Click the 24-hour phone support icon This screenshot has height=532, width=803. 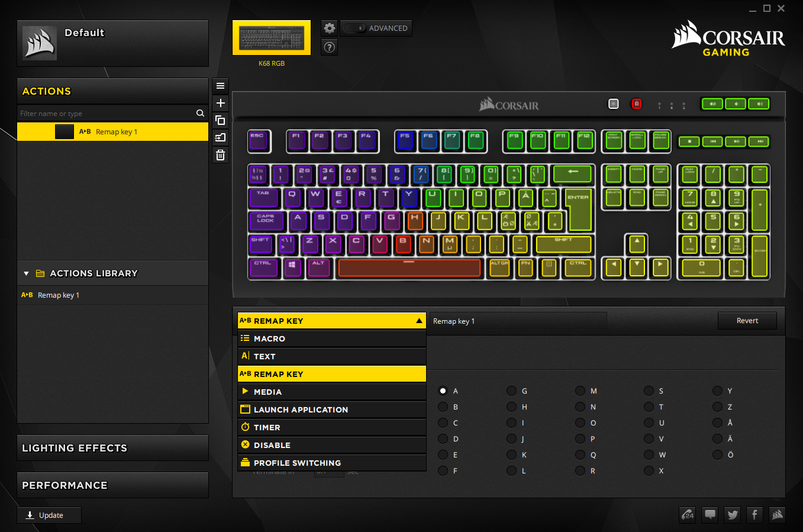point(688,515)
